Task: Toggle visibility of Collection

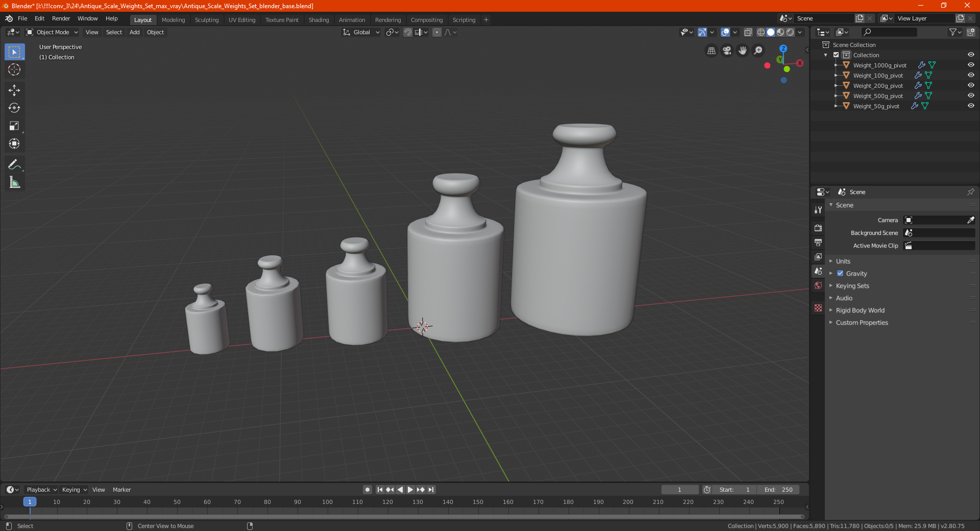Action: [x=971, y=55]
